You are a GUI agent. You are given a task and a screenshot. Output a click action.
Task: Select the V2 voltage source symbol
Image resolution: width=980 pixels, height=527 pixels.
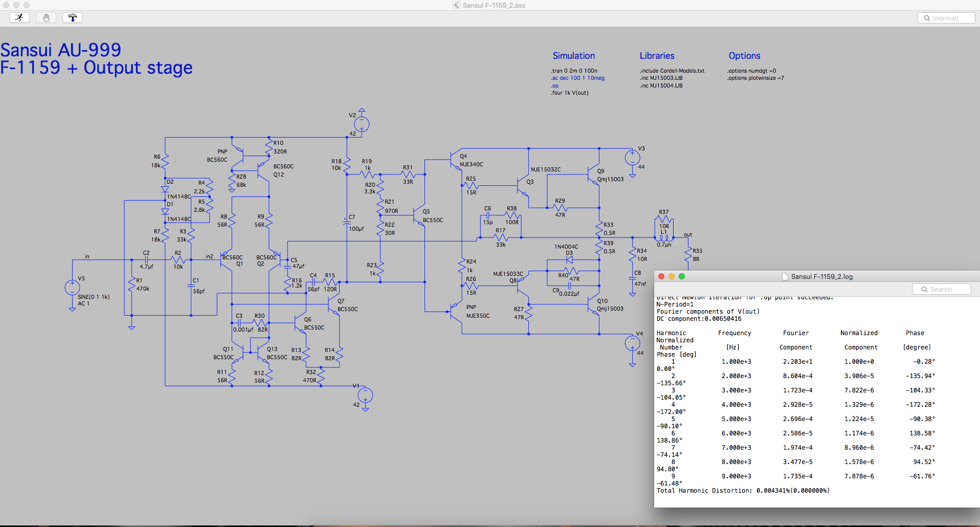(x=362, y=124)
